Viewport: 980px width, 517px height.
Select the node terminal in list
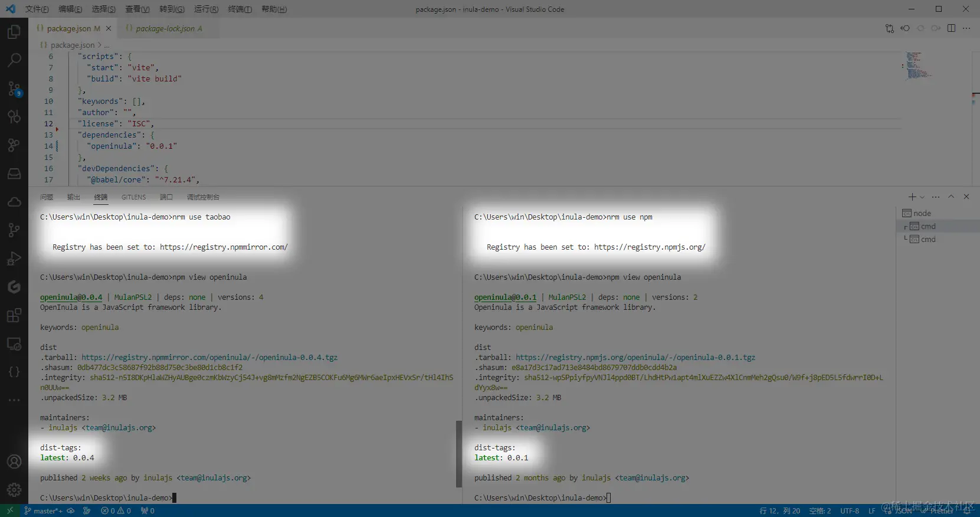click(x=938, y=213)
